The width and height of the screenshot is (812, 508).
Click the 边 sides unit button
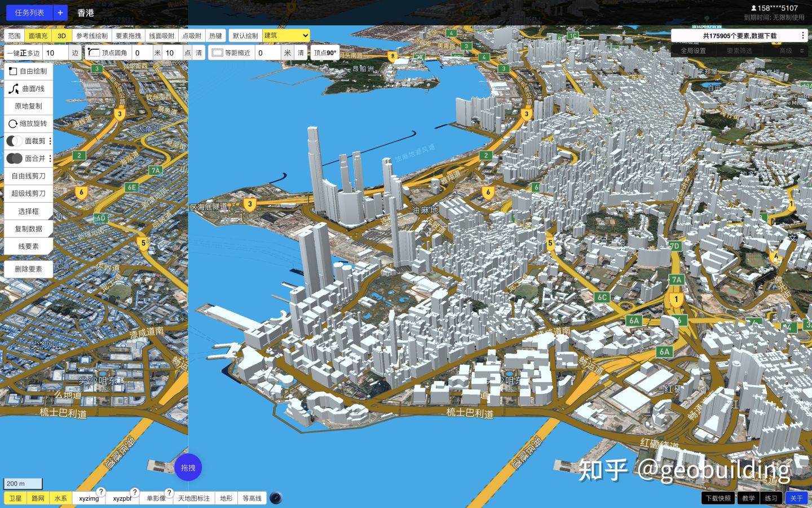75,53
